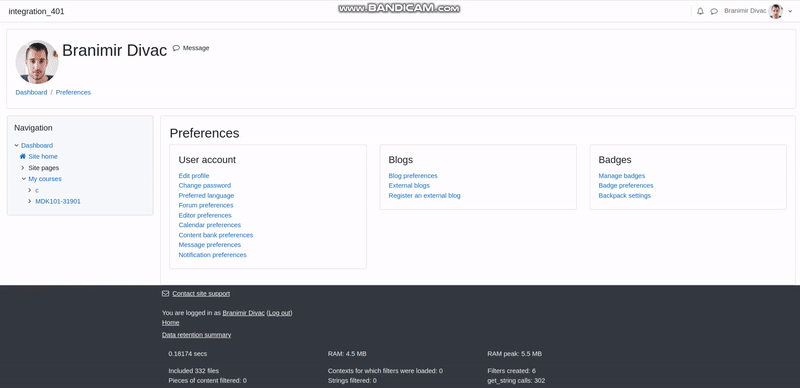
Task: Click the '0.18174 secs' footer text
Action: (188, 354)
